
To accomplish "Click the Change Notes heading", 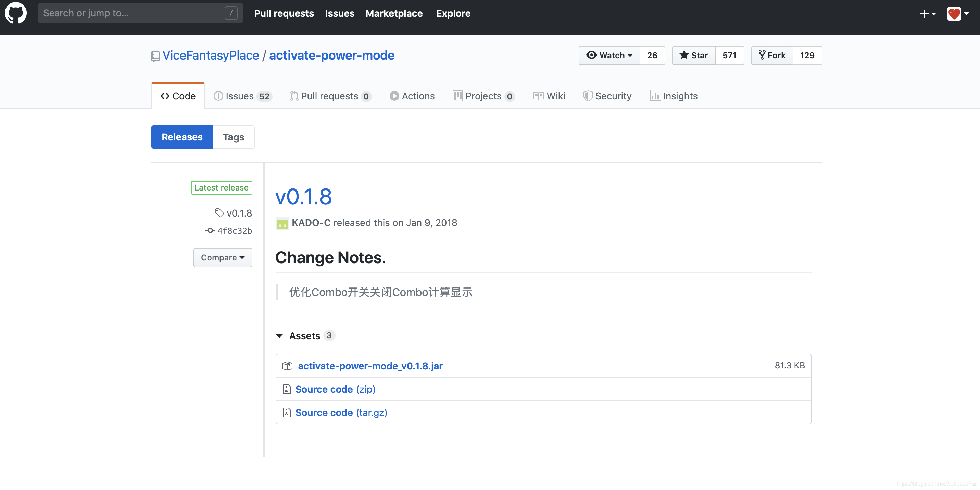I will 330,258.
